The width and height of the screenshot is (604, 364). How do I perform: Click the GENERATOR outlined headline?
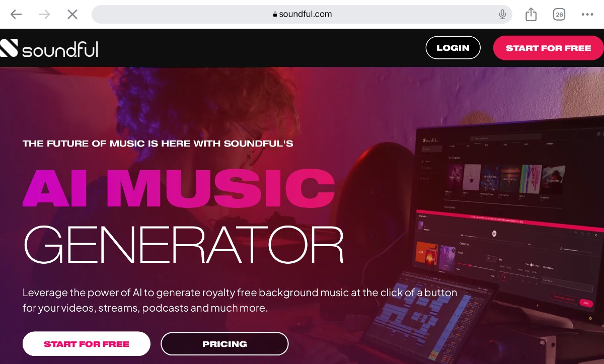(x=184, y=245)
